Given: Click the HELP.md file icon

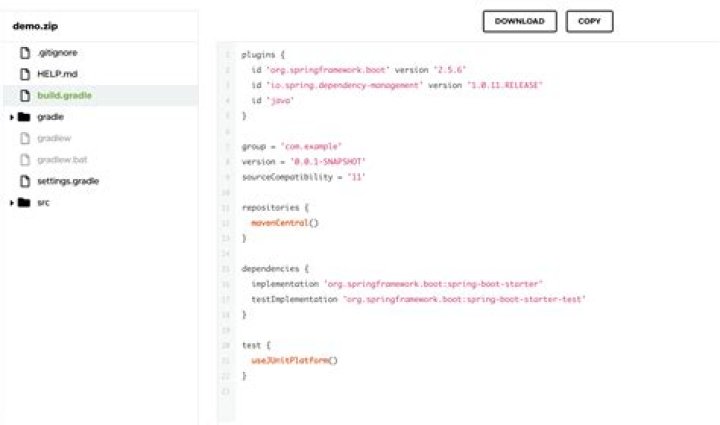Looking at the screenshot, I should click(x=25, y=74).
